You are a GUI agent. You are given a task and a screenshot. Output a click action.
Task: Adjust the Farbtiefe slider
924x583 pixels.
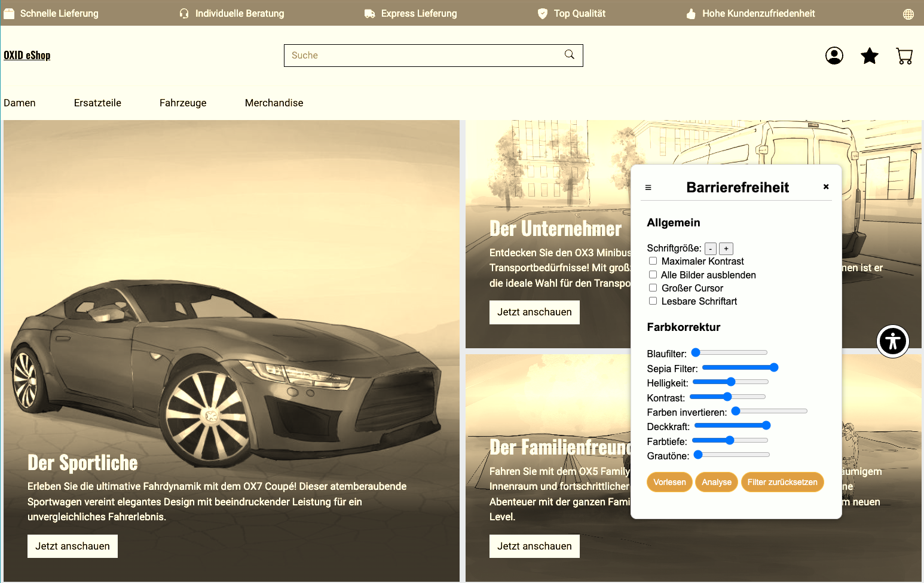pyautogui.click(x=730, y=440)
